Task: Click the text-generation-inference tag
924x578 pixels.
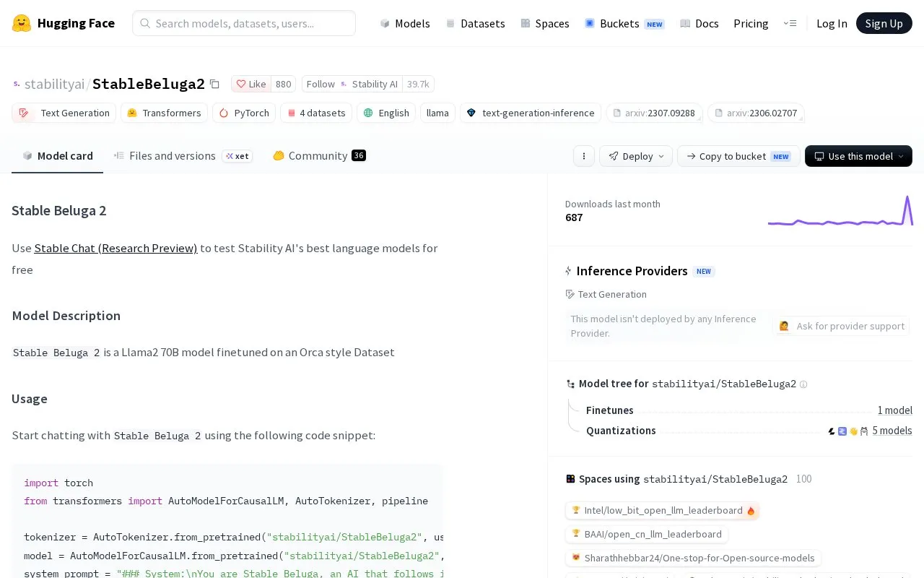Action: pyautogui.click(x=531, y=113)
